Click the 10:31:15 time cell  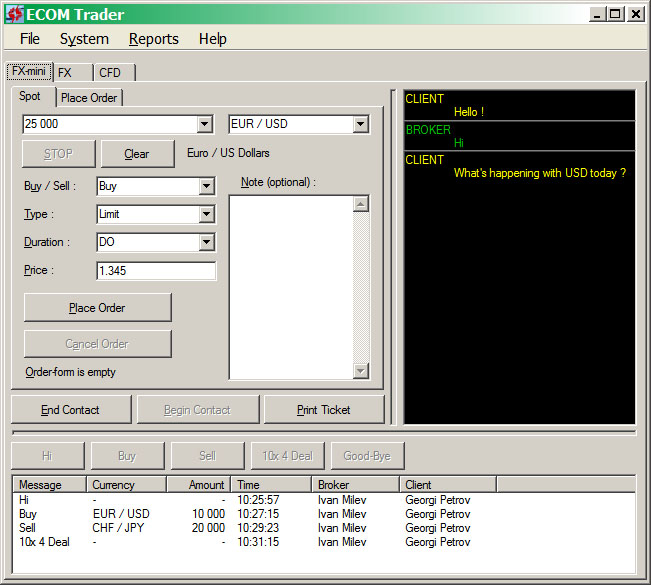coord(258,542)
